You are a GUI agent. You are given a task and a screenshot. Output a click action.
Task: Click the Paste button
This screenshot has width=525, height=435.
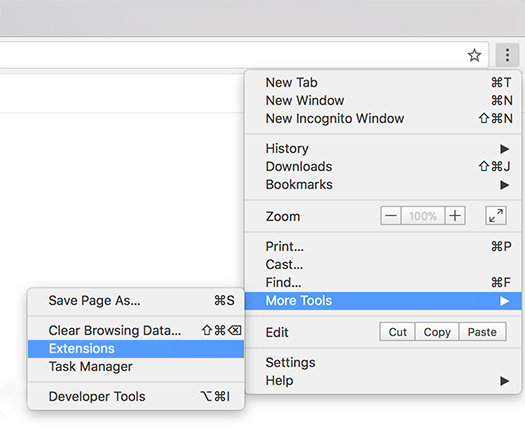(x=482, y=332)
